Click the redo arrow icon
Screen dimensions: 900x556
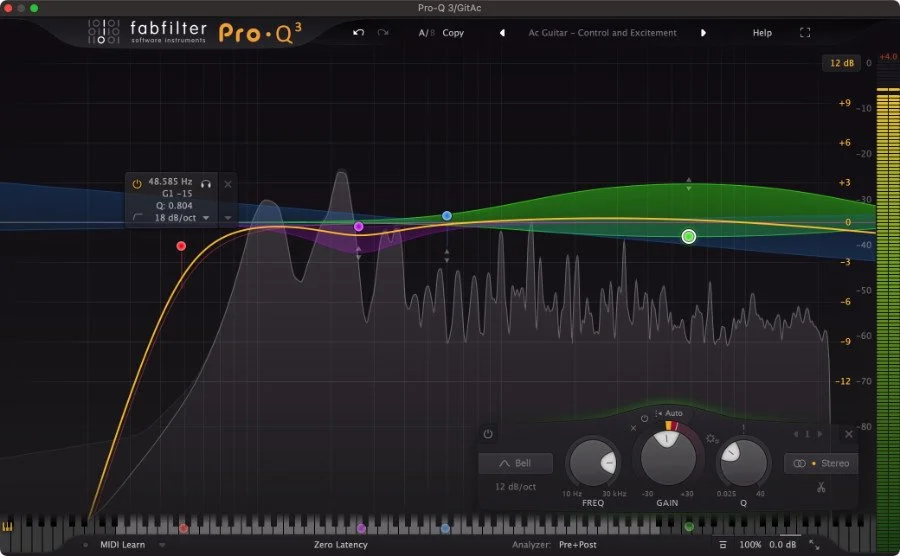[383, 33]
